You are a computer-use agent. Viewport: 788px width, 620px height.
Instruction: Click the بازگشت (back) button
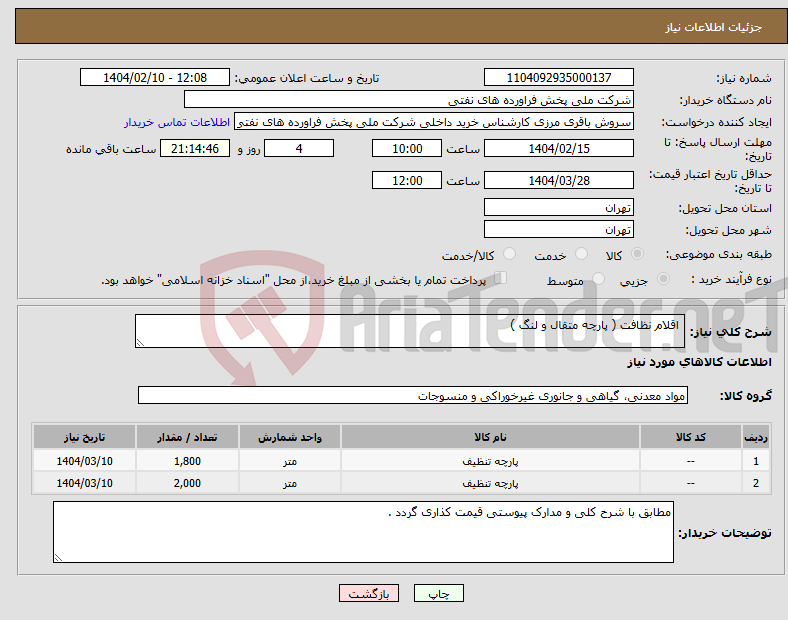point(369,593)
